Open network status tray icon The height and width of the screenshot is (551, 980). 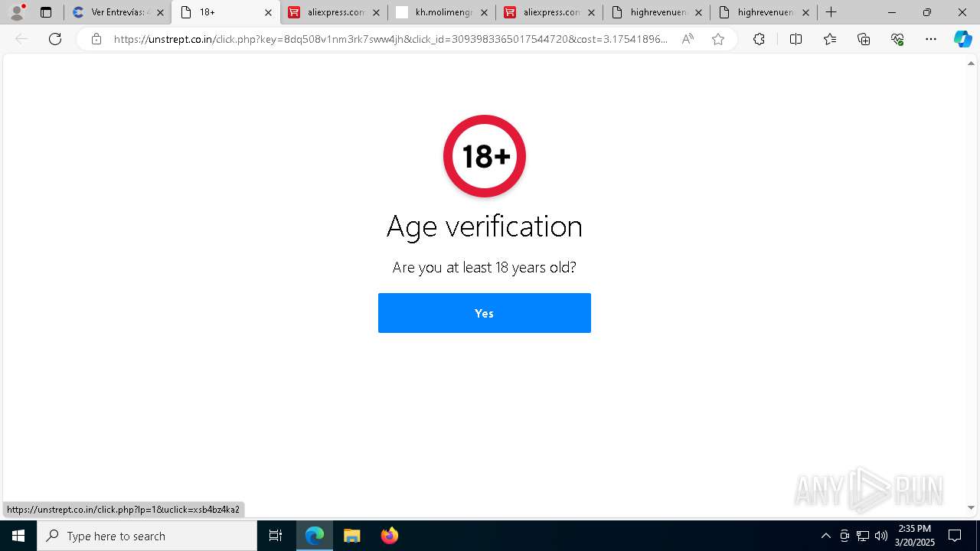863,536
